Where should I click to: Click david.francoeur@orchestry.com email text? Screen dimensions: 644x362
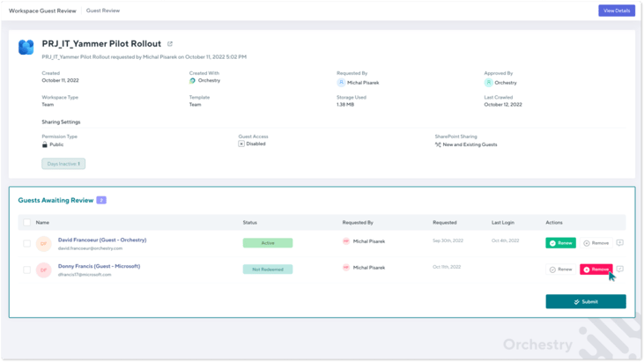[x=90, y=248]
